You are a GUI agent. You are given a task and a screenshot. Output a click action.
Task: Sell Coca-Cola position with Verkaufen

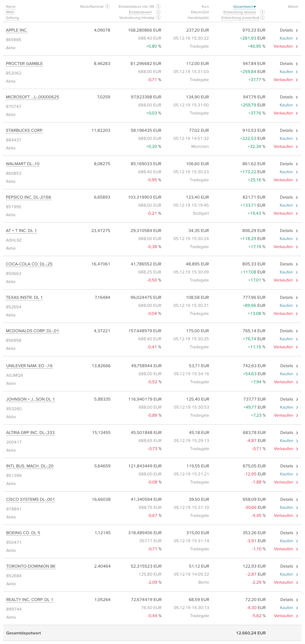pyautogui.click(x=283, y=280)
